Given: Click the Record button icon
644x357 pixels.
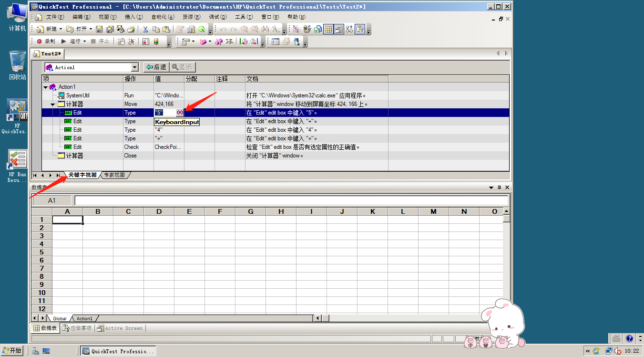Looking at the screenshot, I should pos(39,41).
